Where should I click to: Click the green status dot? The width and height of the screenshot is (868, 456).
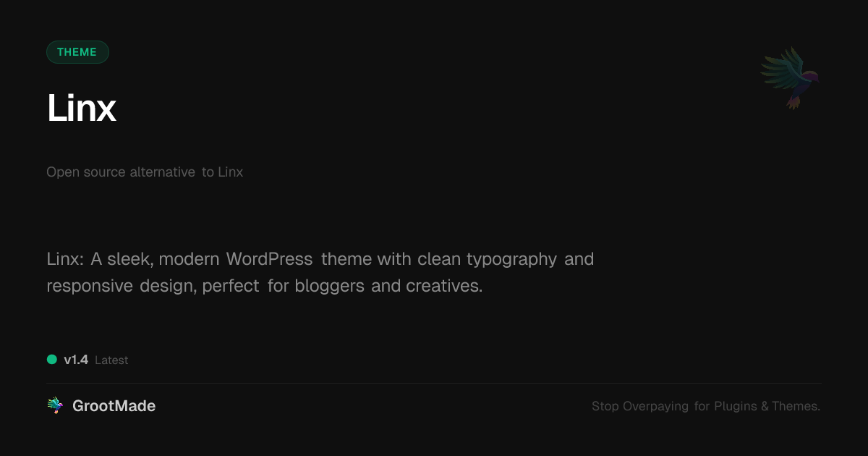(x=52, y=359)
